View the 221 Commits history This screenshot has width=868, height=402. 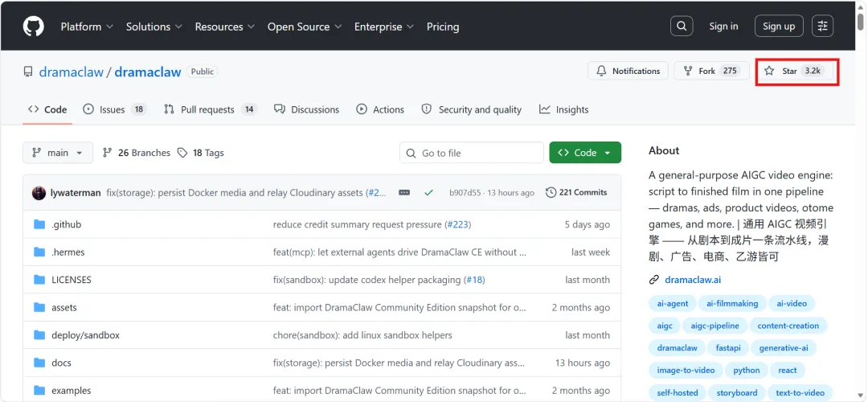tap(576, 193)
